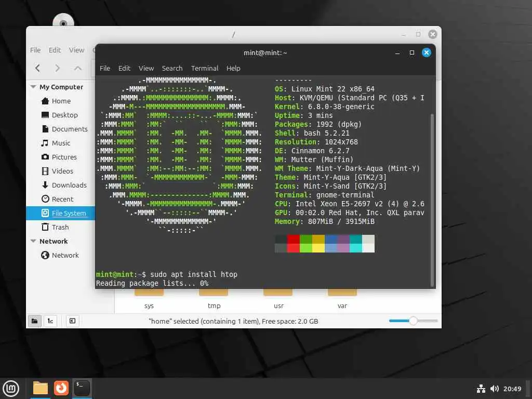532x399 pixels.
Task: Open the terminal Edit menu
Action: point(124,68)
